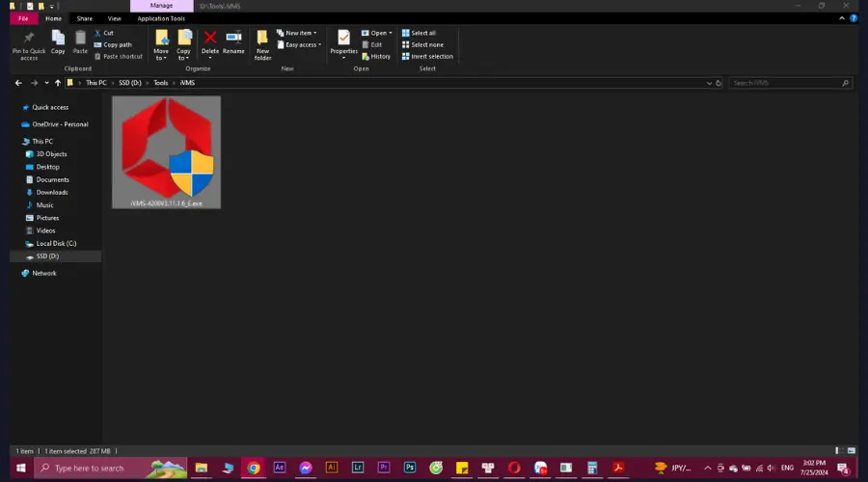Open OneDrive - Personal in sidebar
868x482 pixels.
coord(60,124)
